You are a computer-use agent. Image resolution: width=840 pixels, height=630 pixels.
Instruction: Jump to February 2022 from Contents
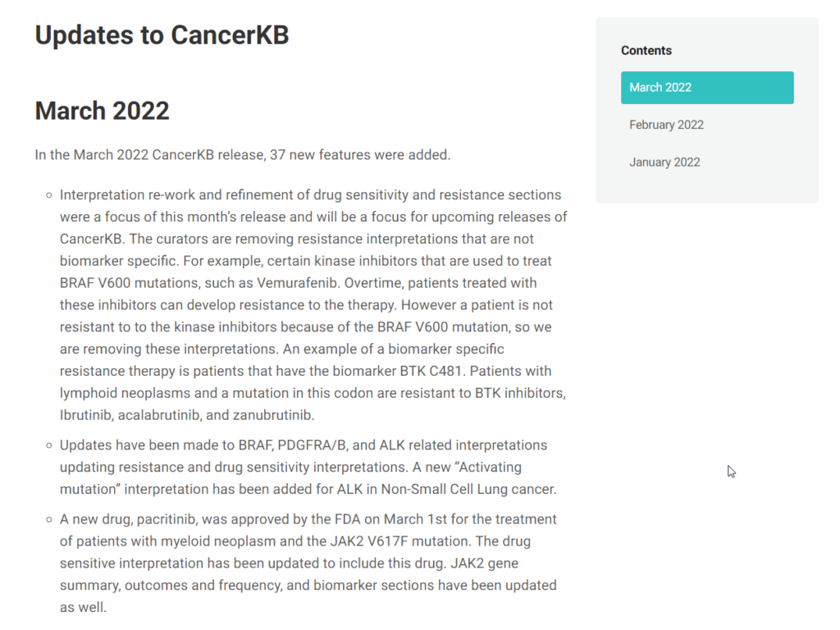point(666,125)
